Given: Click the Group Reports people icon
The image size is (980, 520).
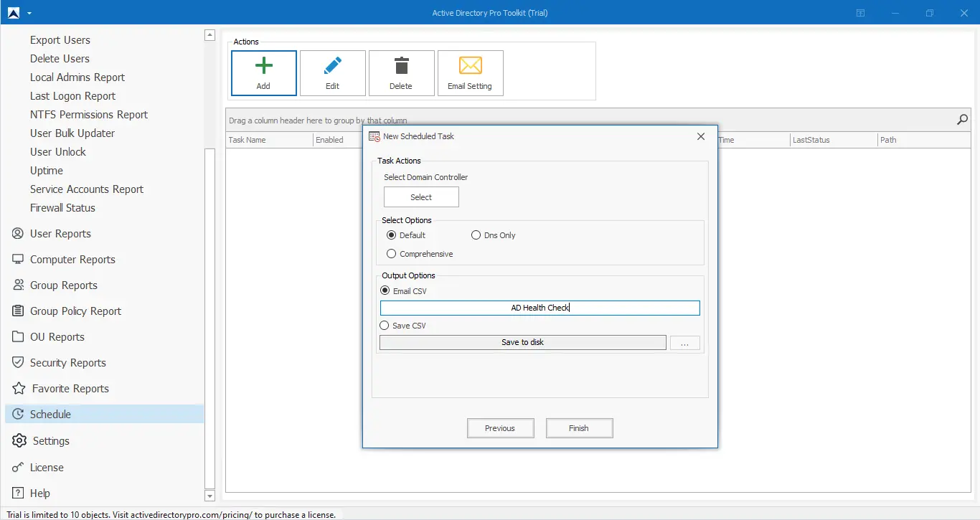Looking at the screenshot, I should 18,285.
